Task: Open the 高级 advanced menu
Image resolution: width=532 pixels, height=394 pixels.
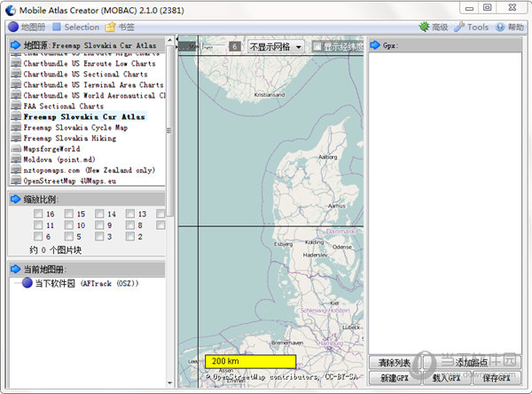Action: 434,27
